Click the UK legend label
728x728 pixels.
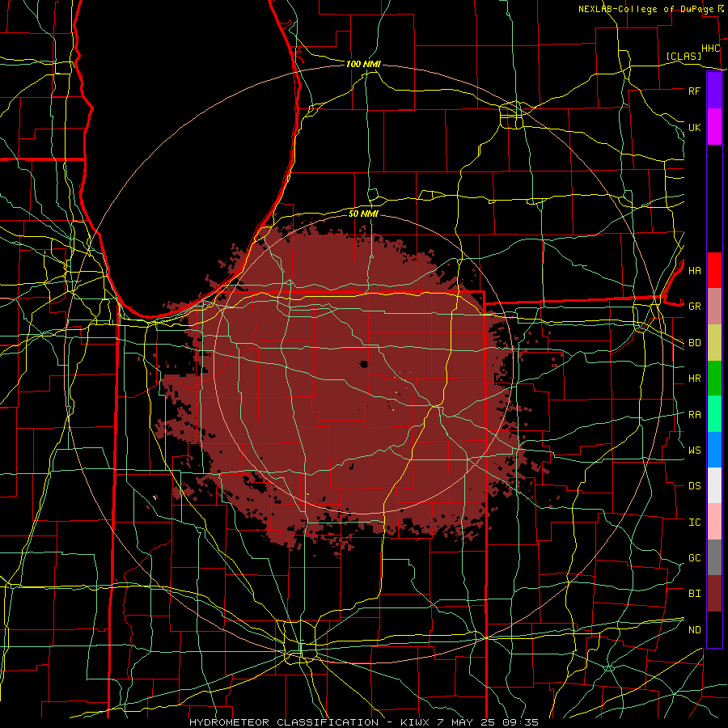click(x=694, y=127)
